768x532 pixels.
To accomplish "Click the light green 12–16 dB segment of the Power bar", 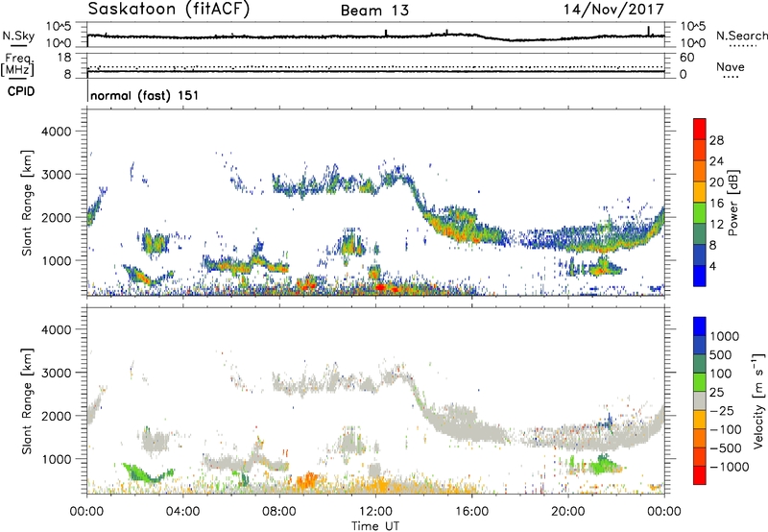I will pos(700,213).
